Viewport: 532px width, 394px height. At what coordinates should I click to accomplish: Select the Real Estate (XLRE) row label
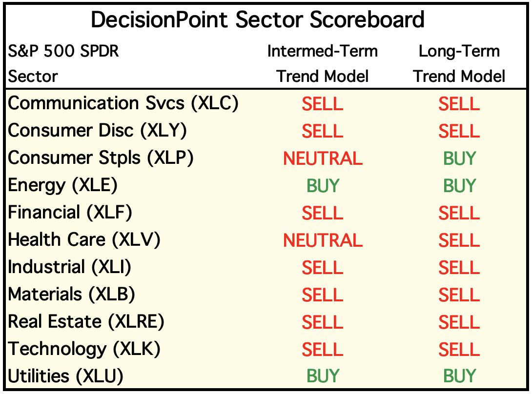(x=86, y=322)
